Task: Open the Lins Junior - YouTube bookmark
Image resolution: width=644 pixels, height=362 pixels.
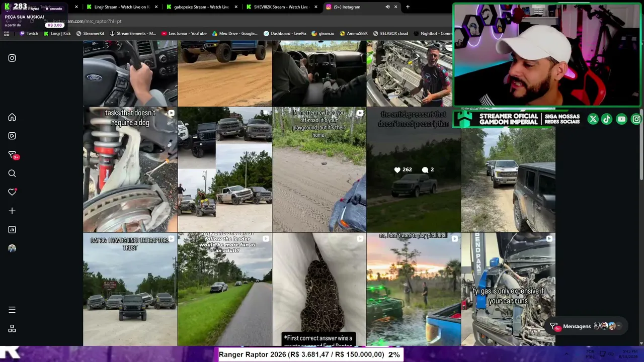Action: click(x=184, y=34)
